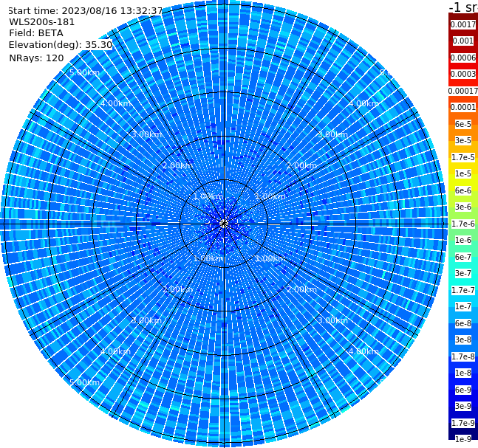This screenshot has width=478, height=448.
Task: Click the 4.00km range label in upper-left quadrant
Action: tap(115, 103)
